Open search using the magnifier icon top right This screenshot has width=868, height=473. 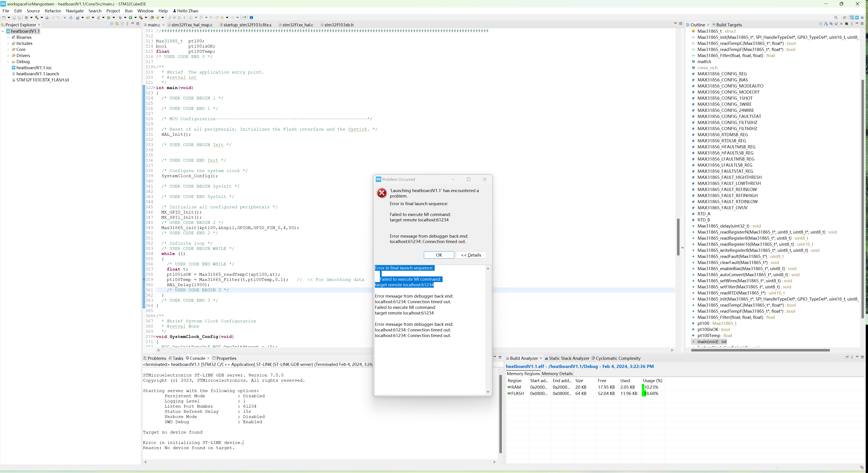coord(836,18)
